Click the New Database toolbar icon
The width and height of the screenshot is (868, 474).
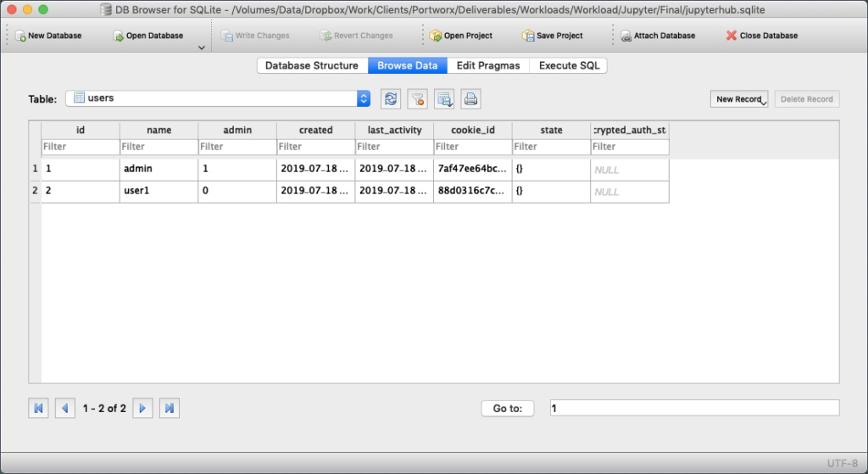pyautogui.click(x=20, y=36)
